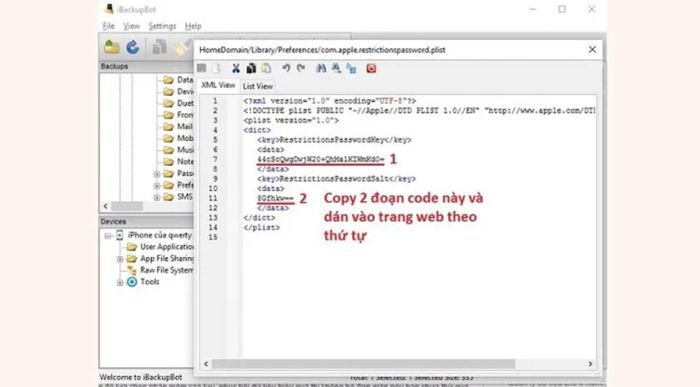The image size is (700, 387).
Task: Click the open backup folder icon
Action: coord(112,47)
